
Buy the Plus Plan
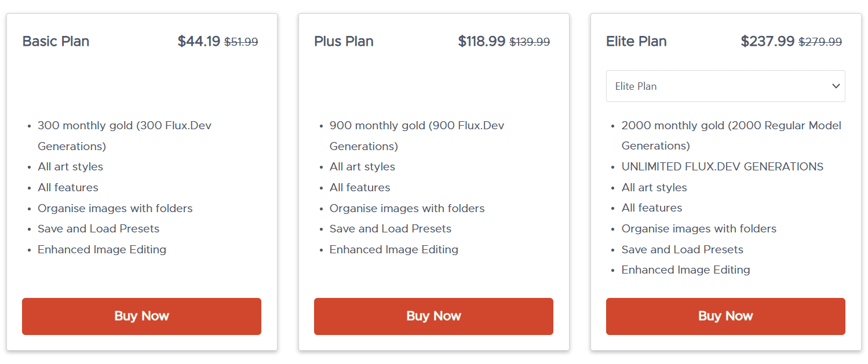tap(433, 316)
